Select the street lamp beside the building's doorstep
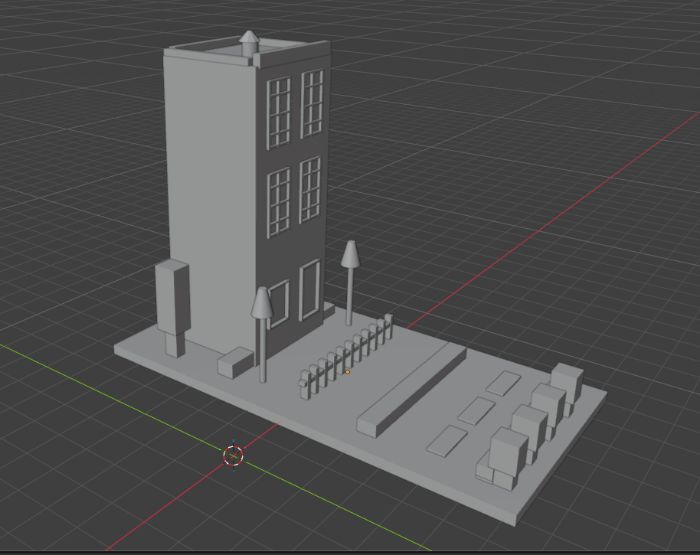 pos(350,283)
